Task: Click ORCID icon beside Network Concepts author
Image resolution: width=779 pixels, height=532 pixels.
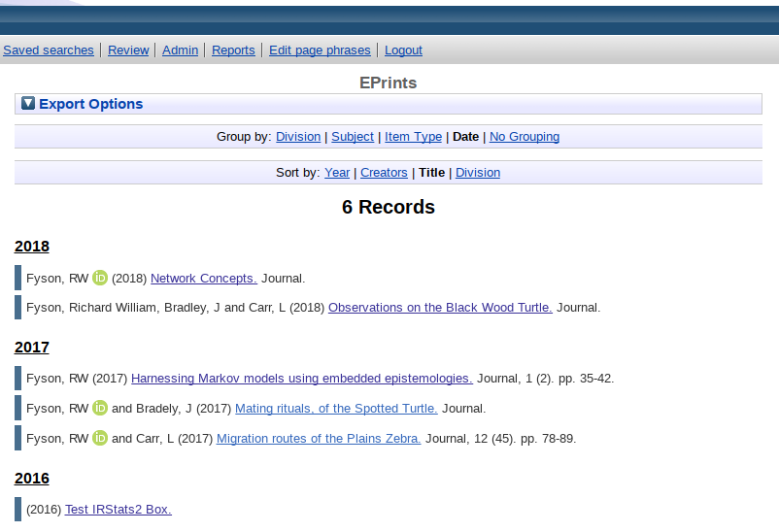Action: click(x=100, y=279)
